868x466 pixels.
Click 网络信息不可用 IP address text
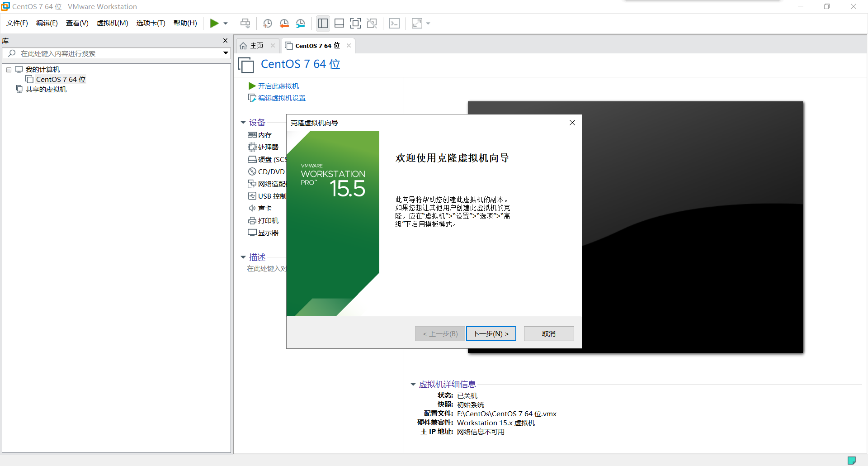pyautogui.click(x=481, y=432)
